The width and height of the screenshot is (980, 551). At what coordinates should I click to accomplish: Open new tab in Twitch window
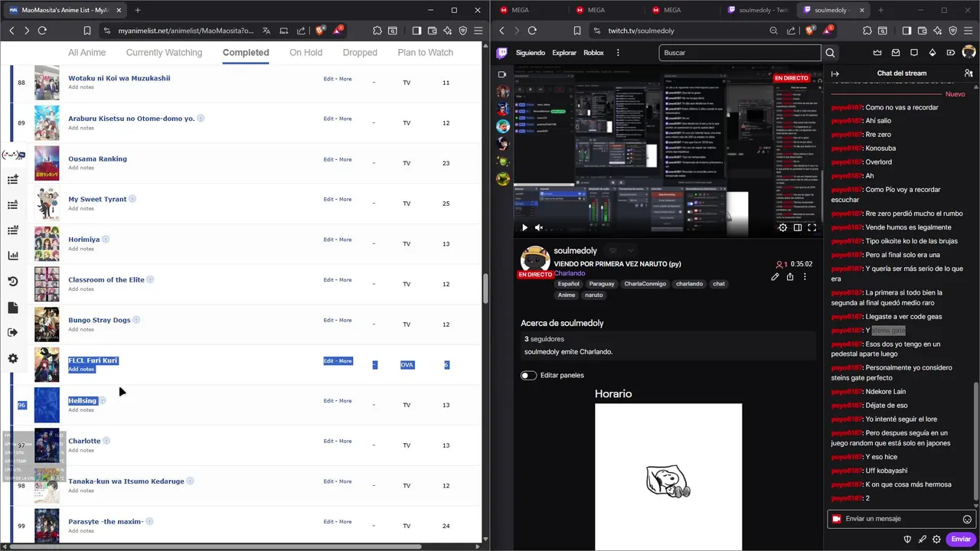(x=880, y=10)
